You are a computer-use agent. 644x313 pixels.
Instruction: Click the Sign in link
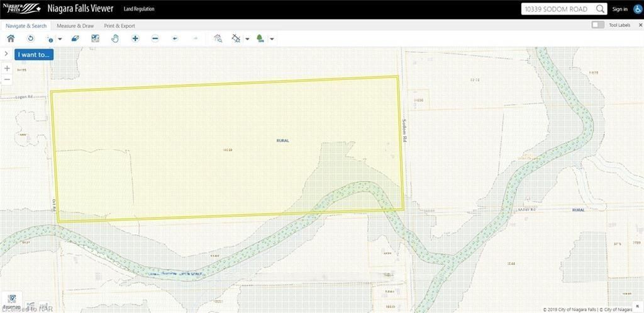tap(619, 9)
